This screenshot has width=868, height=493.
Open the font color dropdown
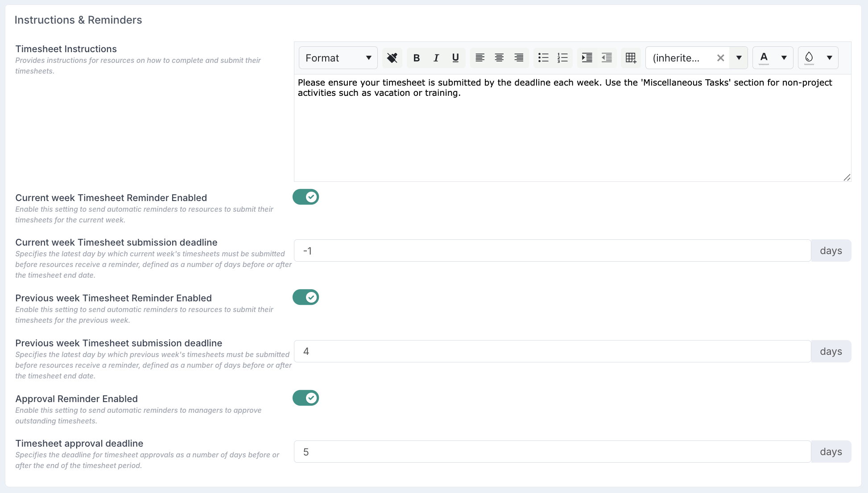(x=784, y=58)
